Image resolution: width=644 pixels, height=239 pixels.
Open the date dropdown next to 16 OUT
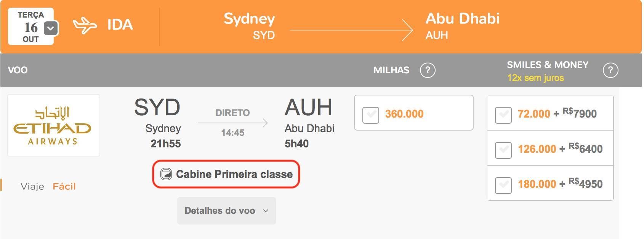pyautogui.click(x=51, y=28)
